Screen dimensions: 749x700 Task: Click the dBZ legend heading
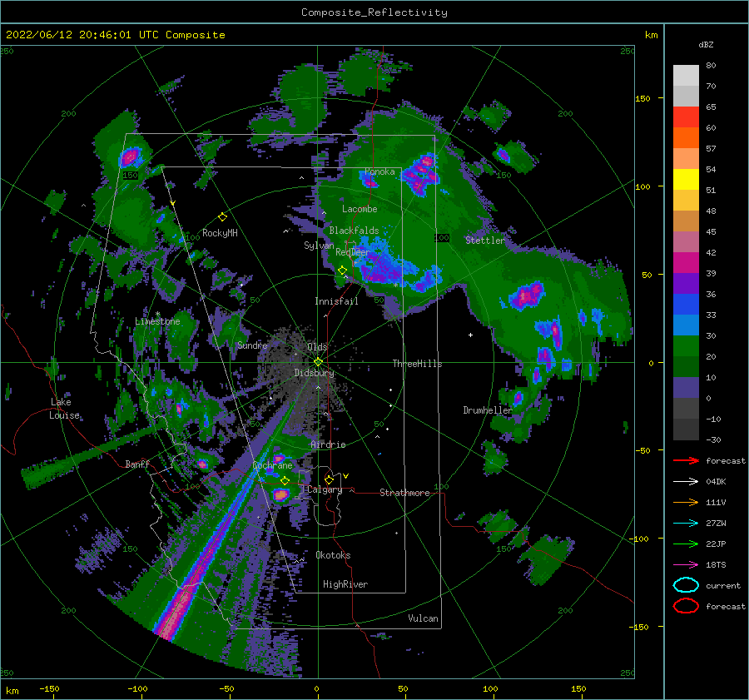706,44
